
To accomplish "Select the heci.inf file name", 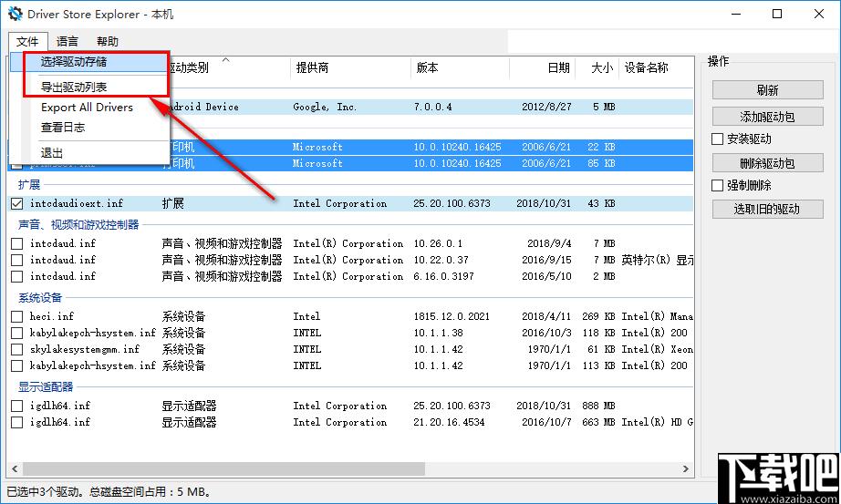I will pyautogui.click(x=51, y=317).
